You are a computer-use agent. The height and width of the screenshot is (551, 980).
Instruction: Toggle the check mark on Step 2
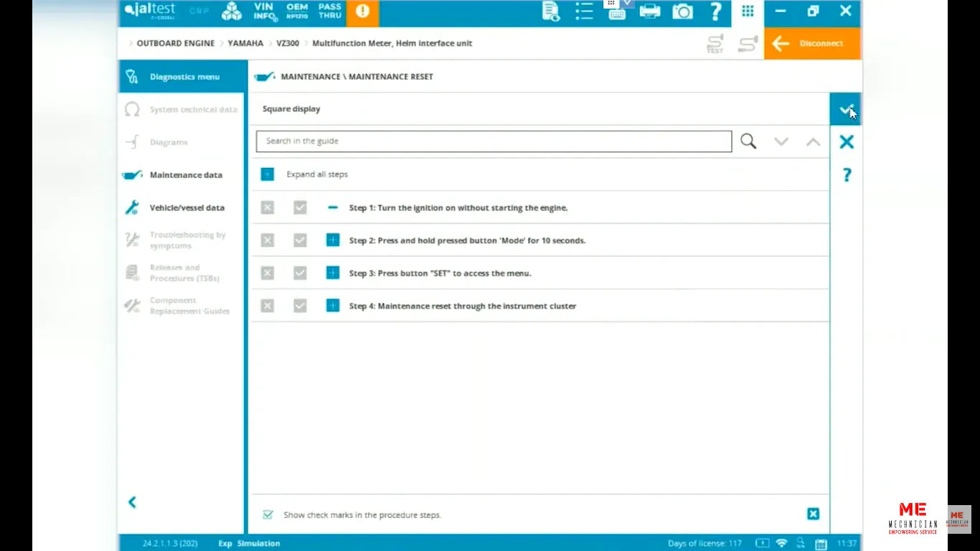tap(300, 240)
